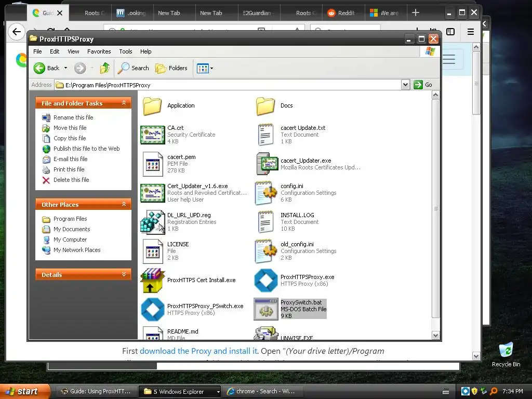The width and height of the screenshot is (532, 399).
Task: Collapse the Other Places panel
Action: 124,204
